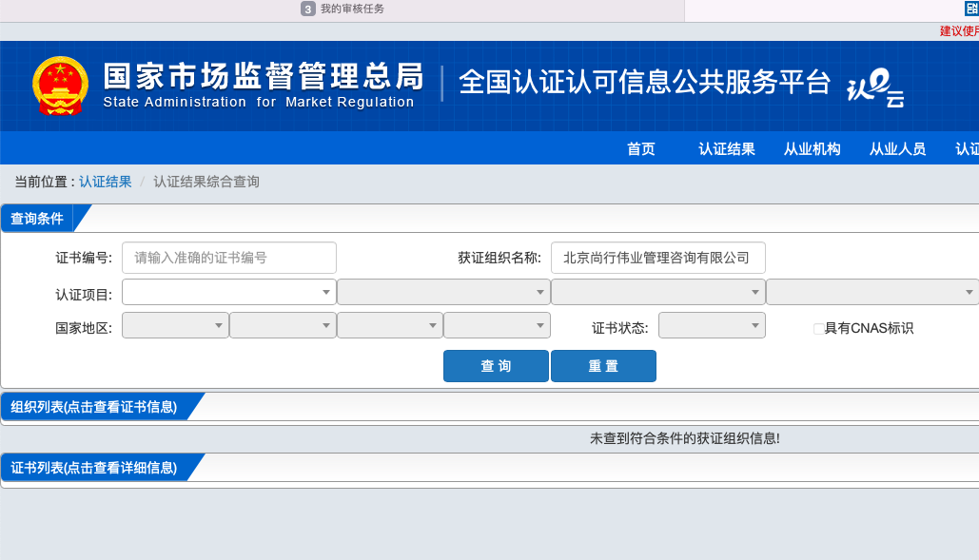
Task: Open 从业机构 navigation menu item
Action: tap(813, 149)
